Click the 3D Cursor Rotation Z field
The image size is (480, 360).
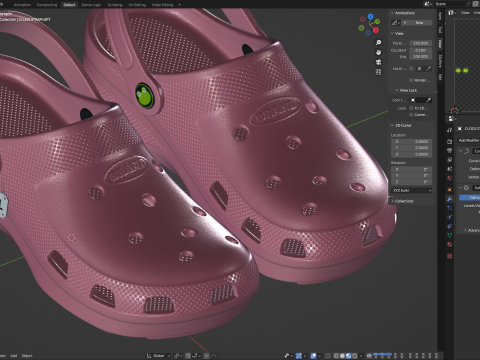[x=412, y=182]
